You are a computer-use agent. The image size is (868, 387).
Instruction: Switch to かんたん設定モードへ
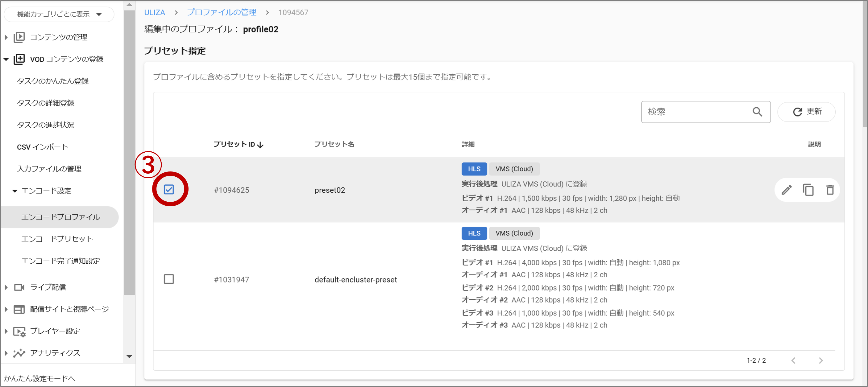(40, 378)
